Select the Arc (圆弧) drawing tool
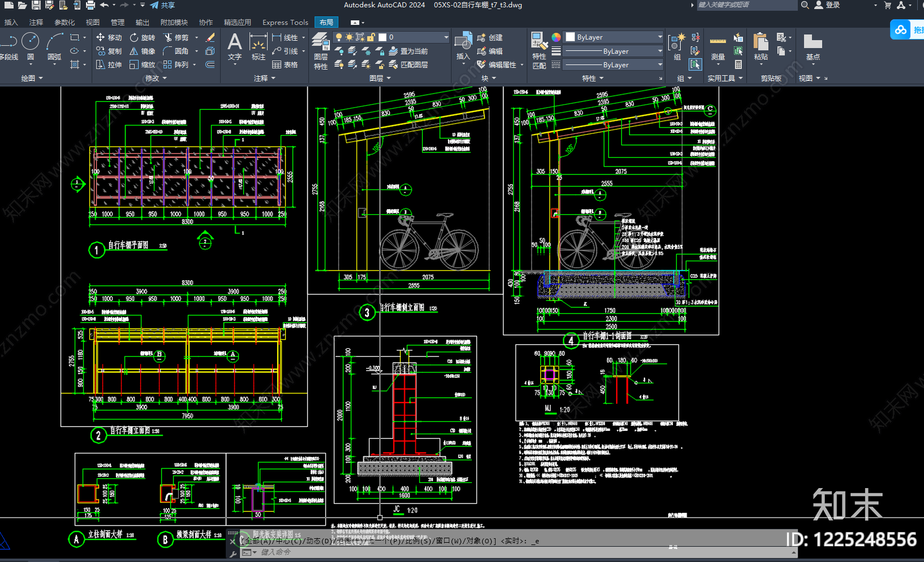 55,46
